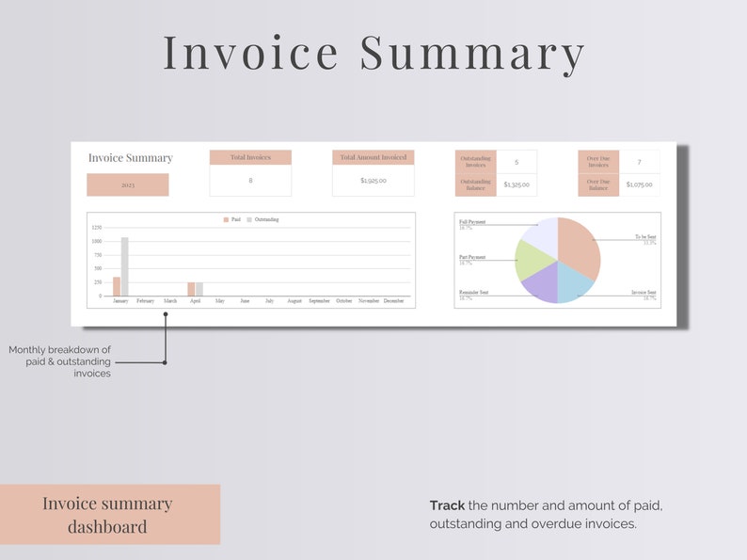Click the Invoice summary dashboard banner
This screenshot has width=747, height=560.
tap(110, 515)
